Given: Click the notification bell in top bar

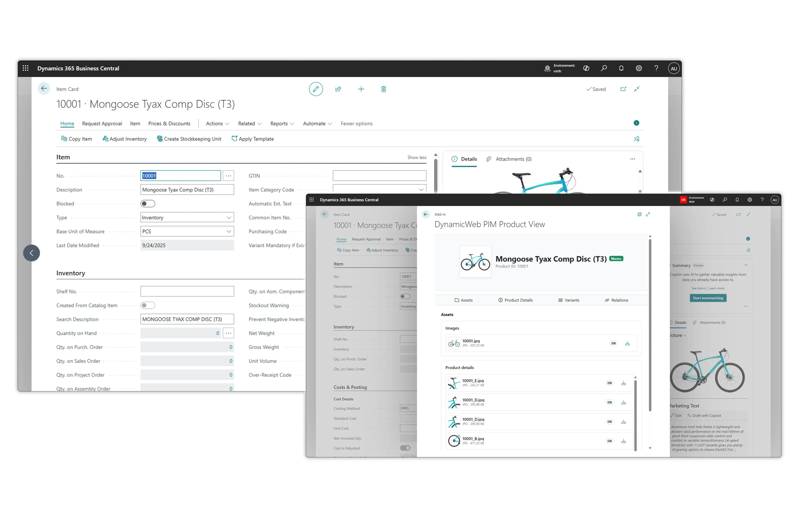Looking at the screenshot, I should point(621,68).
